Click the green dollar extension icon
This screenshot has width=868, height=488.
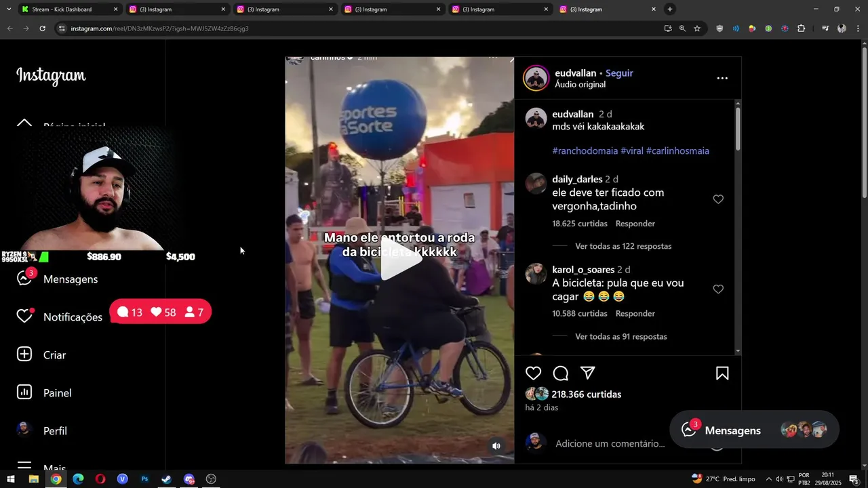(x=768, y=28)
